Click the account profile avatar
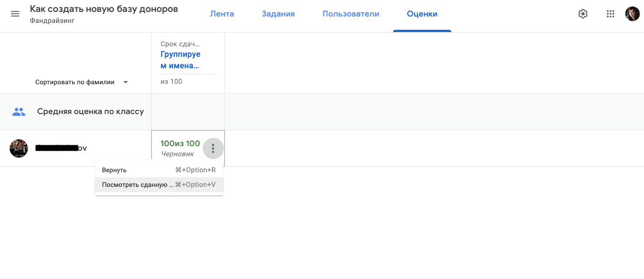Image resolution: width=644 pixels, height=279 pixels. click(x=632, y=14)
